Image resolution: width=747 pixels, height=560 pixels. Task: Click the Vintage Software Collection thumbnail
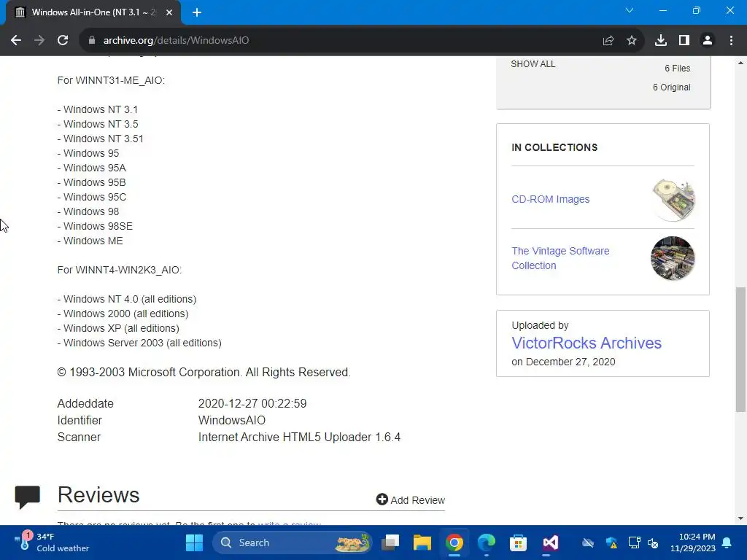[x=673, y=258]
